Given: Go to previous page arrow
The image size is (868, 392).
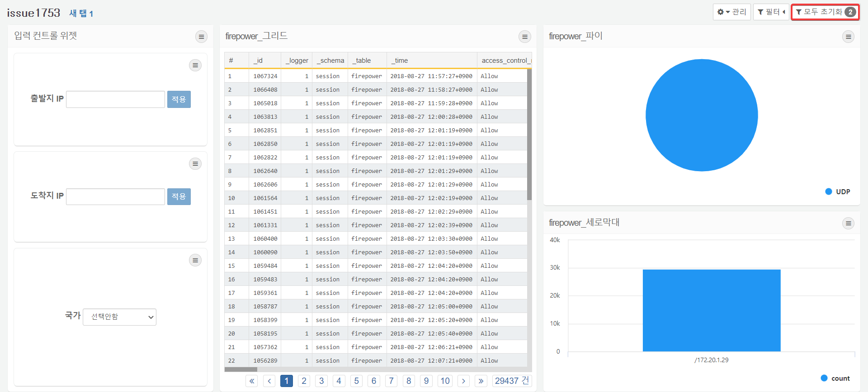Looking at the screenshot, I should [x=269, y=381].
